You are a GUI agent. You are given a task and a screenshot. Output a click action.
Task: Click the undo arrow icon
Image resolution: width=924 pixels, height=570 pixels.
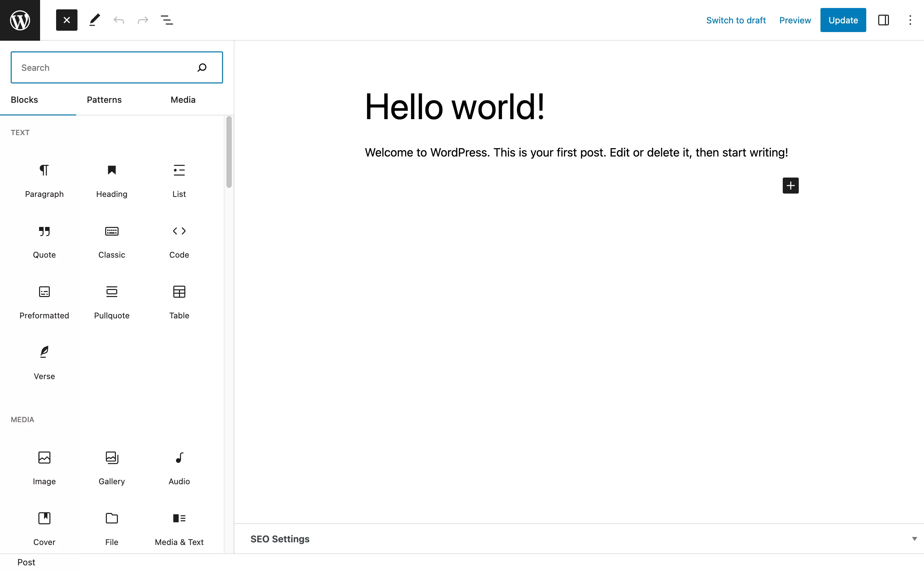(119, 20)
